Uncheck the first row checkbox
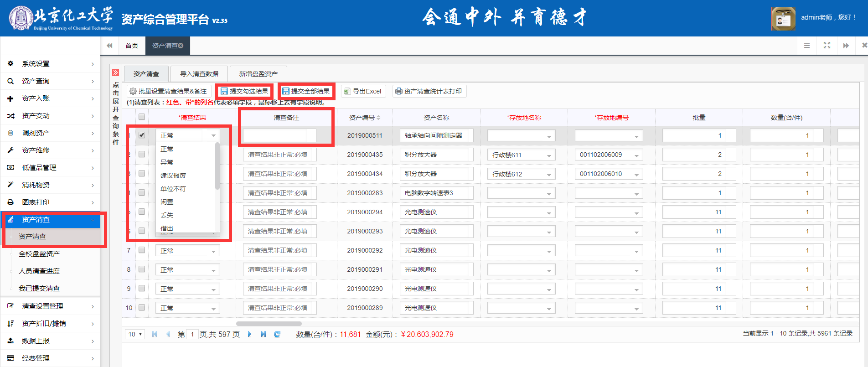Screen dimensions: 868x367 point(142,135)
